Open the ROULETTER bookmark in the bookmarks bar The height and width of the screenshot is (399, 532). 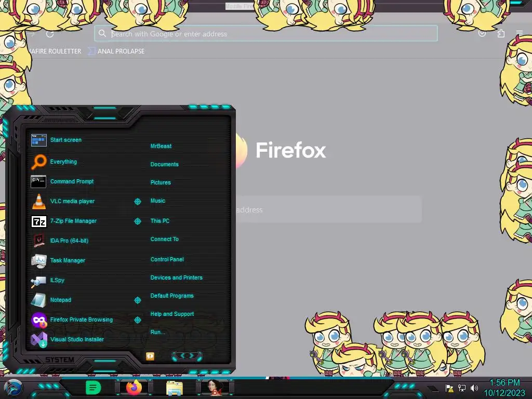click(x=54, y=51)
